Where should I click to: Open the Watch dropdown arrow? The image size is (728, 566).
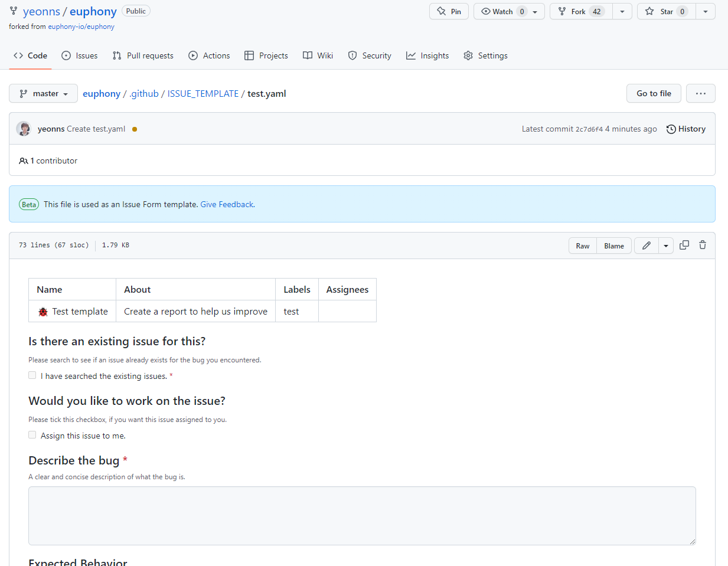click(x=536, y=11)
